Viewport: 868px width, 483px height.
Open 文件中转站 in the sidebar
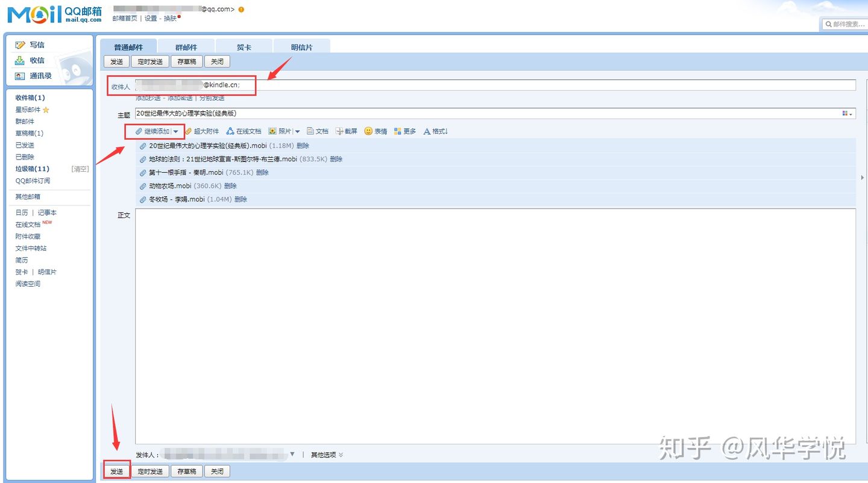coord(31,248)
